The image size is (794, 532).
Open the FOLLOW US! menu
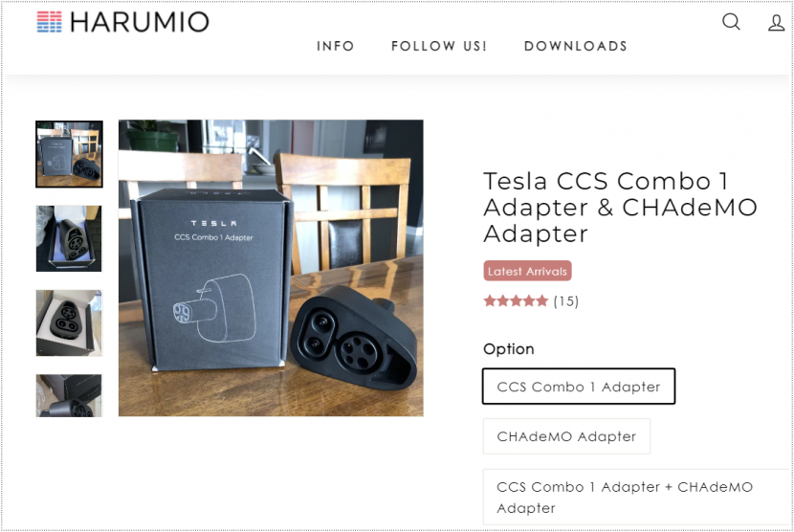pos(438,46)
